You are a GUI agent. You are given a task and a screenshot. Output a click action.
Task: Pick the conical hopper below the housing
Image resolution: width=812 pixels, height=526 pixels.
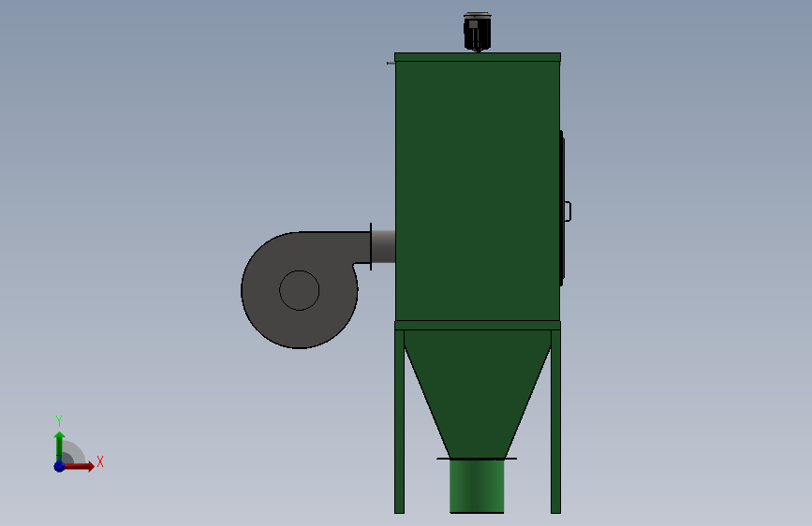click(x=477, y=393)
